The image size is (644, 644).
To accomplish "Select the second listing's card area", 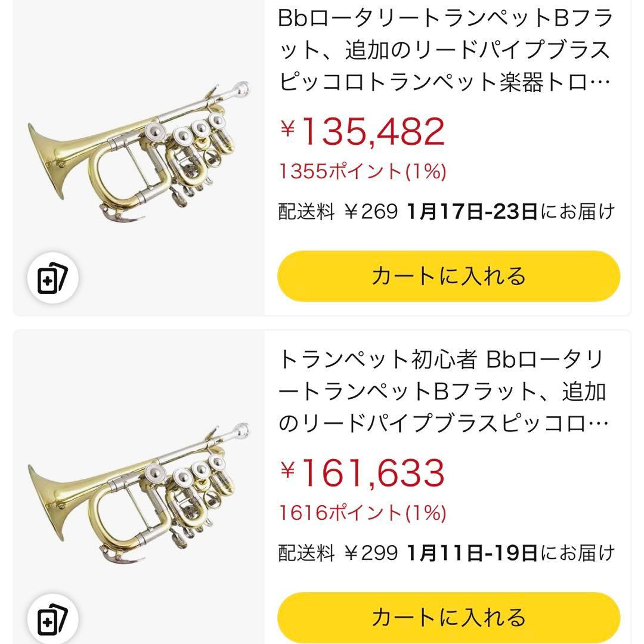I will (x=322, y=483).
